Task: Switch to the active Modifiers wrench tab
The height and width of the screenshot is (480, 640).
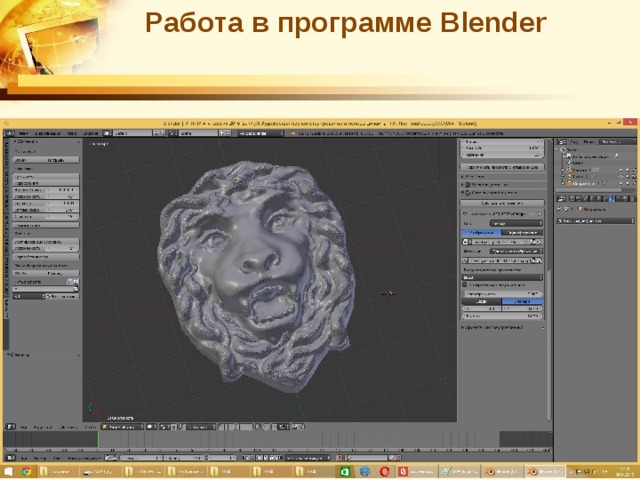Action: point(612,199)
